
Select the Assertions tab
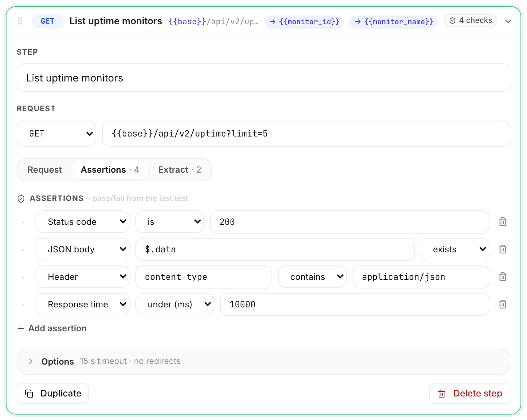click(x=110, y=170)
